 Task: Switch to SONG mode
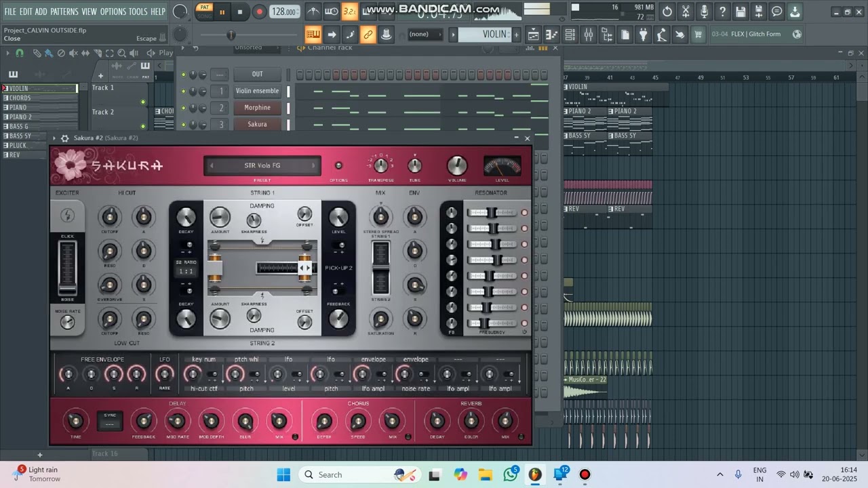click(x=204, y=16)
